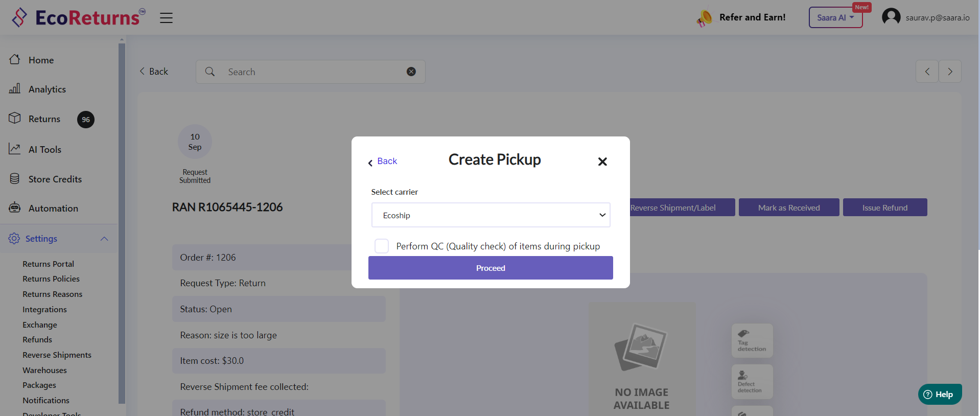Open the Select carrier dropdown
980x416 pixels.
coord(491,215)
